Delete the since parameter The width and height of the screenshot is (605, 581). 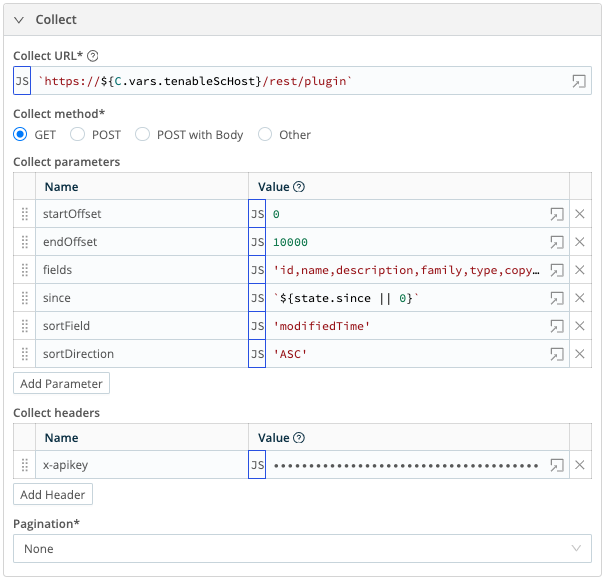click(x=580, y=298)
